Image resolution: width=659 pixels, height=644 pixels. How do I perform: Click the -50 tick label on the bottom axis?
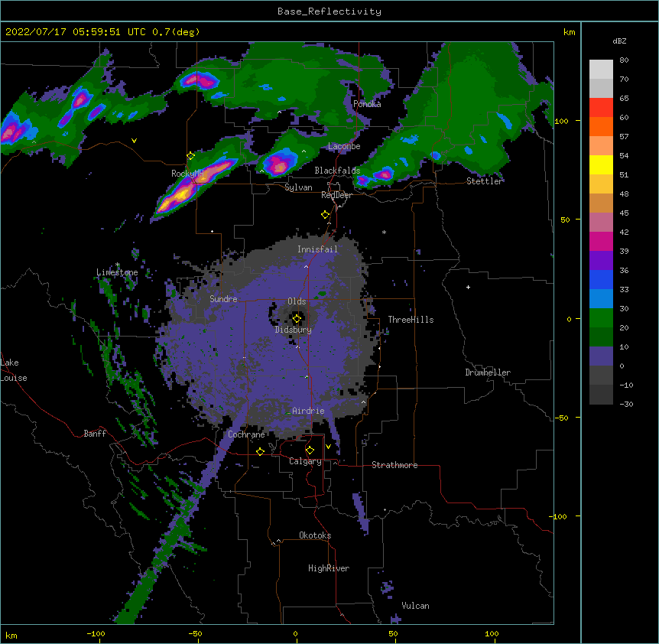[195, 633]
